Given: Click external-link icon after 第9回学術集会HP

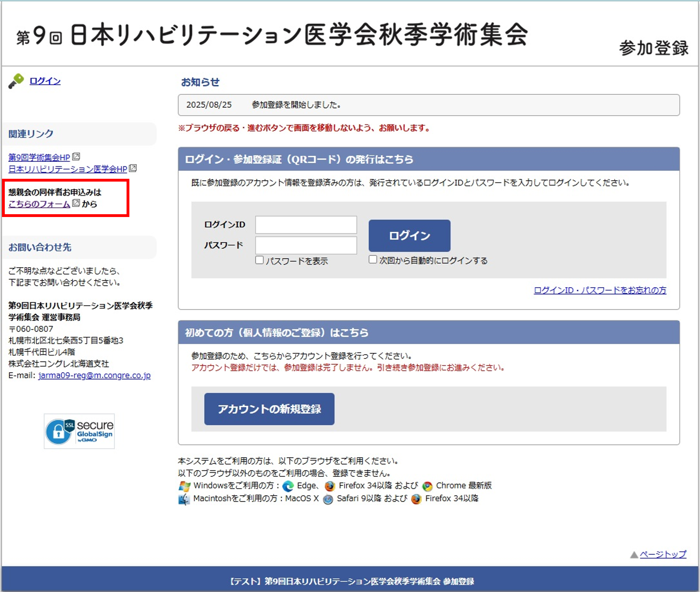Looking at the screenshot, I should click(76, 157).
